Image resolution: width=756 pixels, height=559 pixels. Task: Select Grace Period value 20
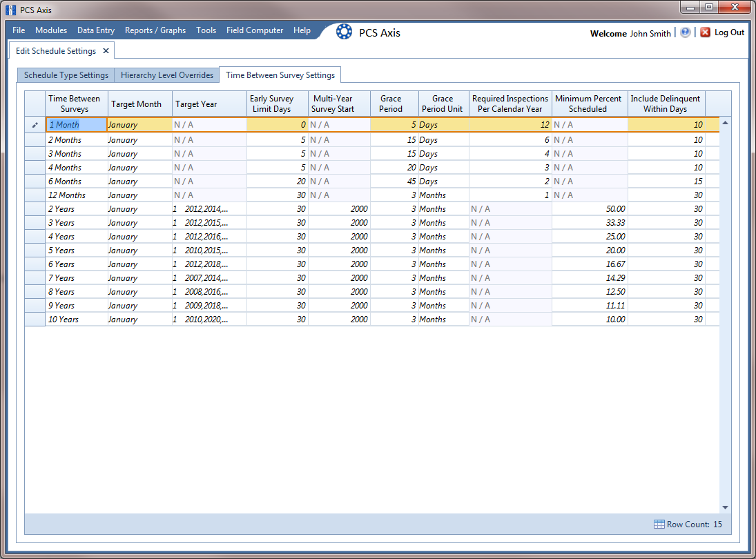(394, 167)
